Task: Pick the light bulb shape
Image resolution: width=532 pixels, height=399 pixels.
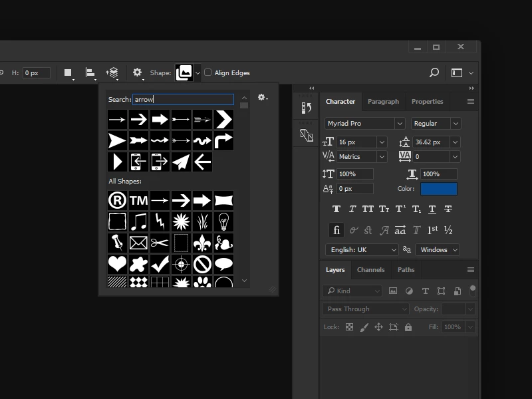Action: pyautogui.click(x=223, y=221)
